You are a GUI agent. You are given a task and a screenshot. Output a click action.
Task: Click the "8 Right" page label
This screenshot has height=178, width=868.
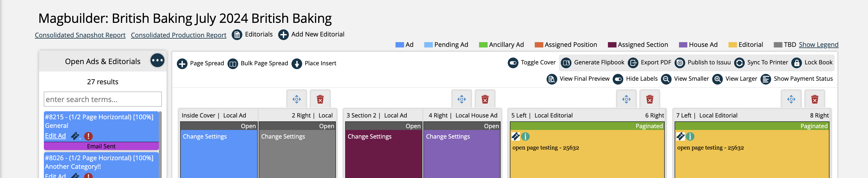point(819,115)
